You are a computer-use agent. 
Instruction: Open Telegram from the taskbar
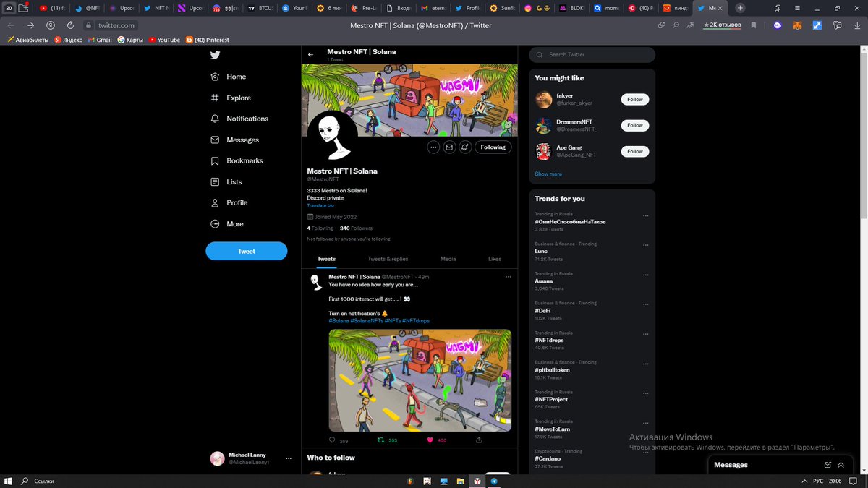click(495, 481)
